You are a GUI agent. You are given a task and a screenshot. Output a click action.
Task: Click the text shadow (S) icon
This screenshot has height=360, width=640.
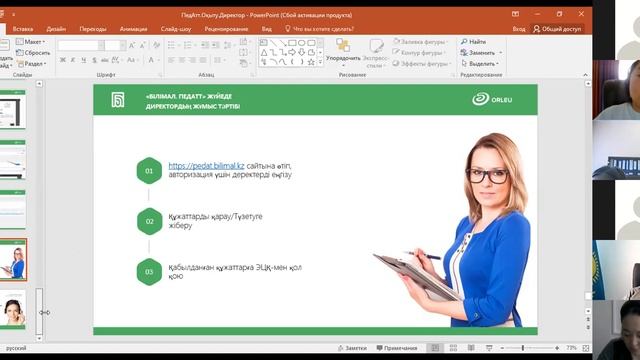point(94,60)
